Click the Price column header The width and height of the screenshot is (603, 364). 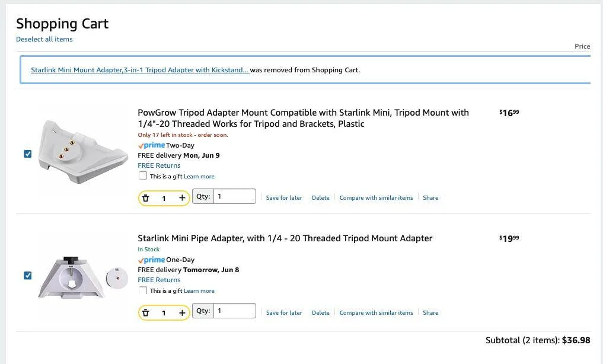(x=582, y=46)
